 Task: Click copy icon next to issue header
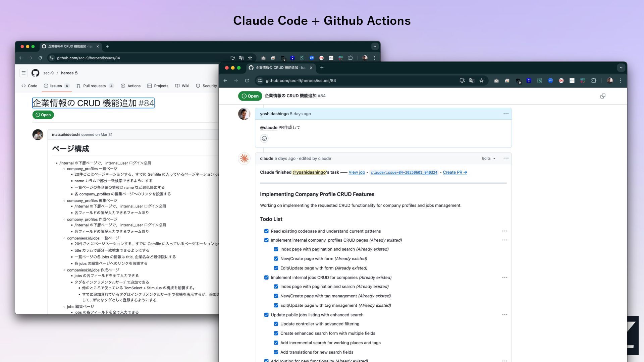pos(603,96)
